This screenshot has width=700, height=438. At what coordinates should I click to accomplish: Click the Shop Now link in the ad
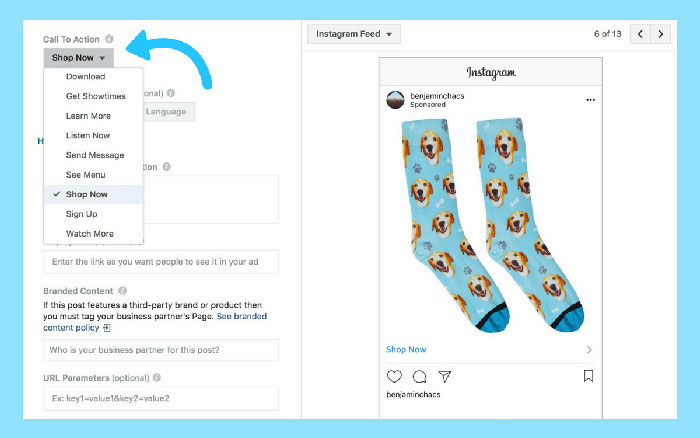point(406,350)
